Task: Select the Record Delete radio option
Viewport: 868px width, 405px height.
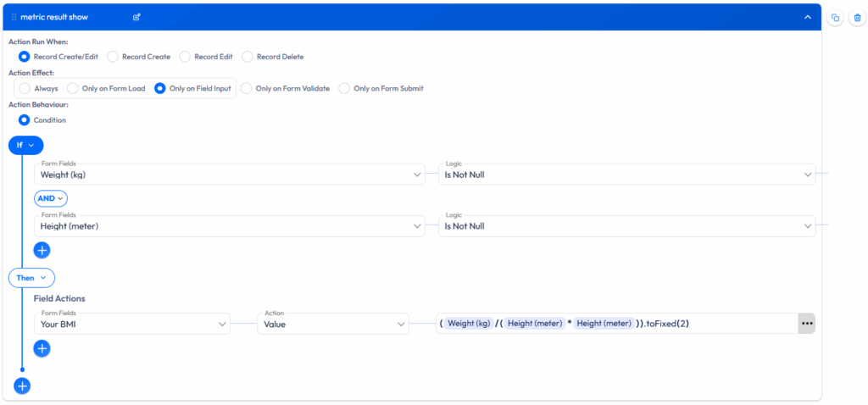Action: point(248,57)
